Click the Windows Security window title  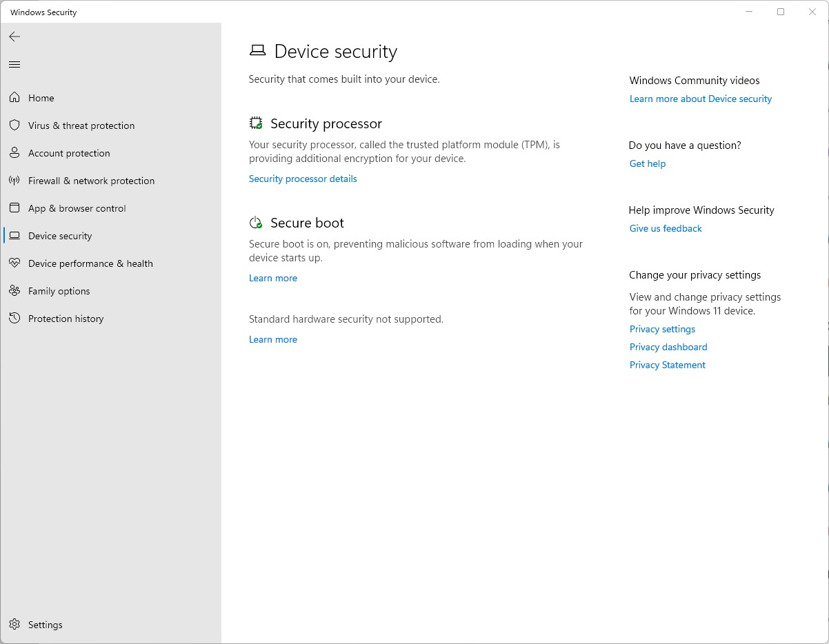[43, 12]
